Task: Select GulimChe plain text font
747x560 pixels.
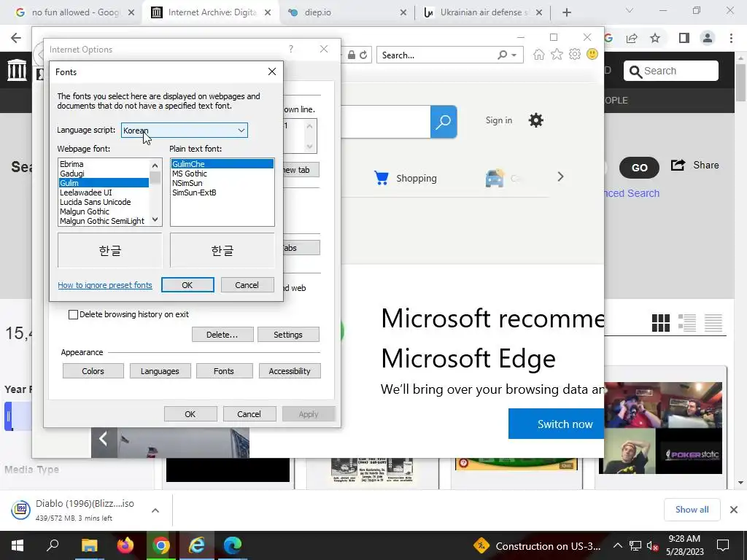Action: click(222, 164)
